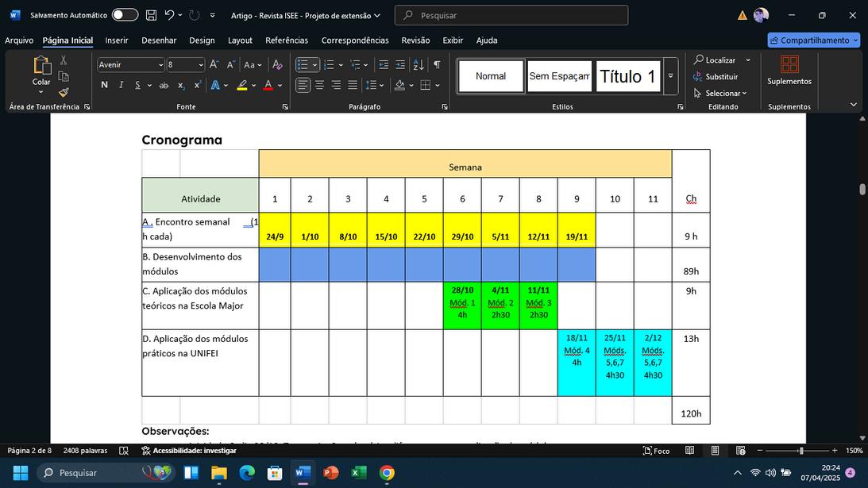This screenshot has height=488, width=868.
Task: Align text to the right
Action: click(336, 85)
